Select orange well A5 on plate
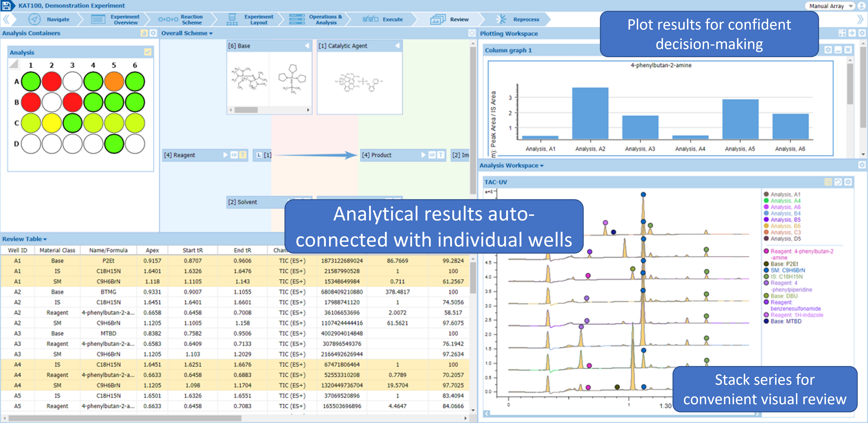The image size is (868, 423). pos(114,81)
